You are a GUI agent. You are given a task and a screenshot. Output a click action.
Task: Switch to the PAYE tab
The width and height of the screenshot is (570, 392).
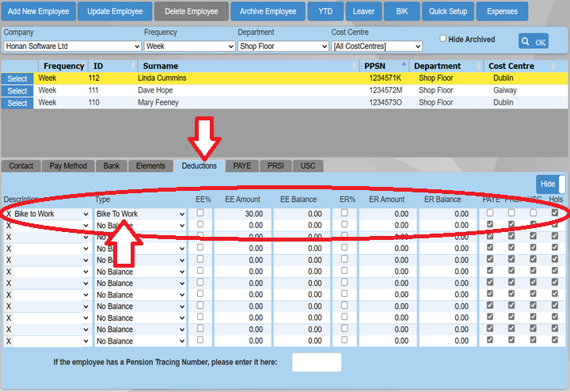click(x=241, y=166)
